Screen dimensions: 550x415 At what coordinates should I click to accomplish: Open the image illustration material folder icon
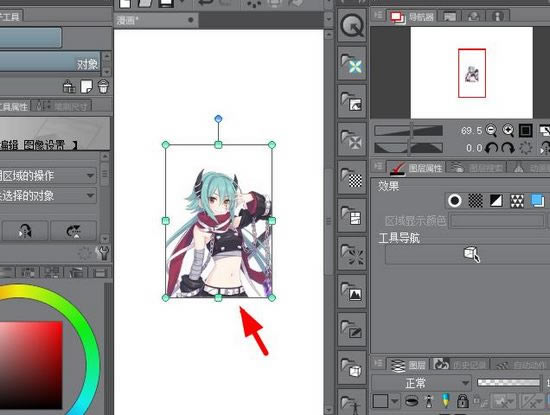352,101
